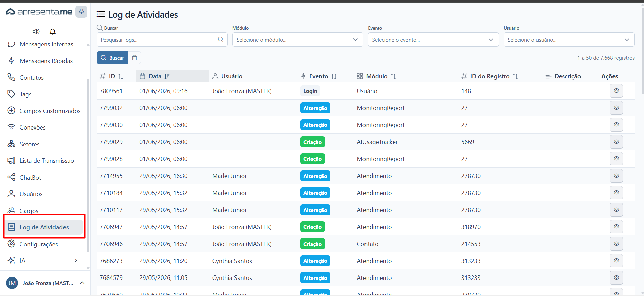The width and height of the screenshot is (644, 296).
Task: Sort by ID column arrows
Action: point(121,76)
